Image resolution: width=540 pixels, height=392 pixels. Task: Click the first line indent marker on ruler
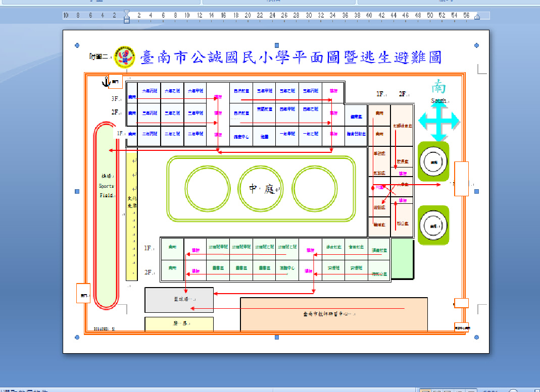pos(127,13)
